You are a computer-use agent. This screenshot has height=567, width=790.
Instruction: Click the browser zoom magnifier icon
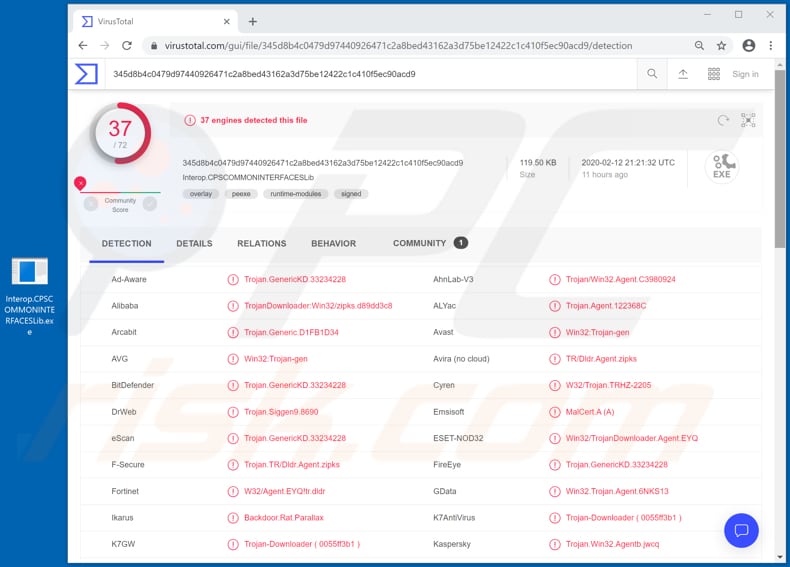(x=699, y=46)
